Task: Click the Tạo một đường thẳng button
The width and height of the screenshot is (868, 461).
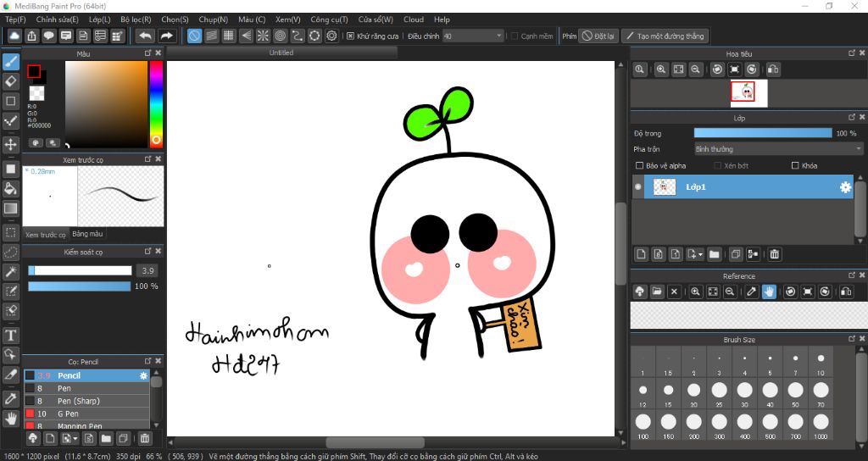Action: [664, 36]
